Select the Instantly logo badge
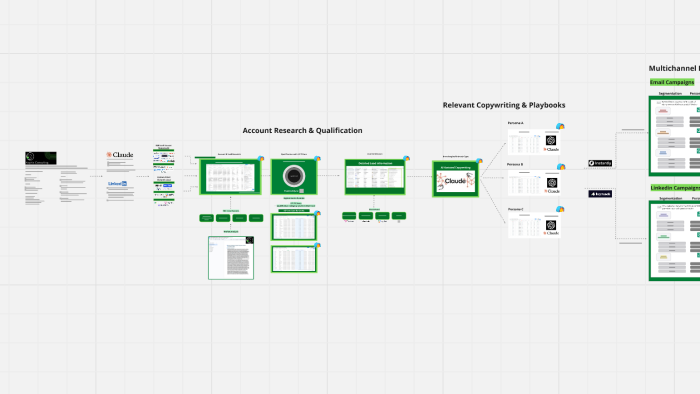This screenshot has width=700, height=394. click(600, 163)
